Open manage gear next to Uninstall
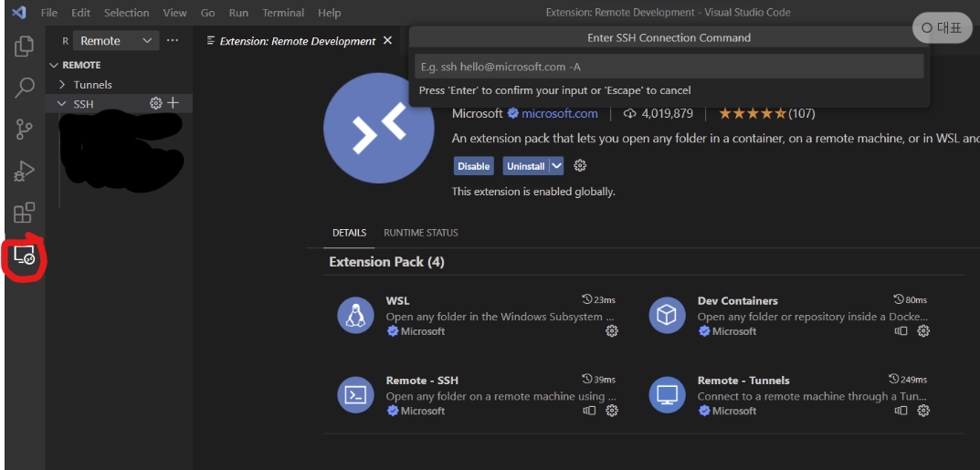This screenshot has width=980, height=470. 580,165
